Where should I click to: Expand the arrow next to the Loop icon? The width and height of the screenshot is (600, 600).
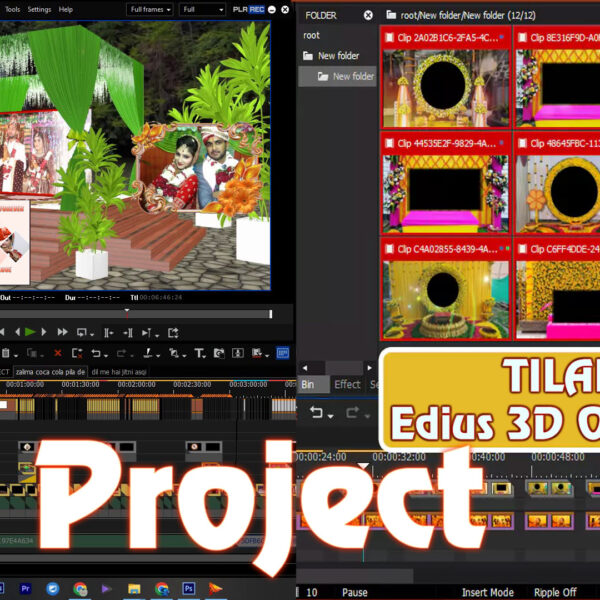[92, 335]
